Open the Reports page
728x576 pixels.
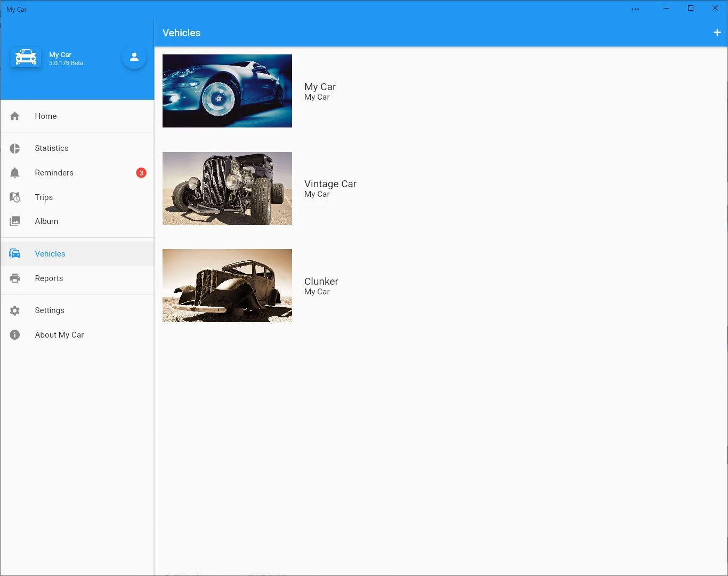pos(77,278)
